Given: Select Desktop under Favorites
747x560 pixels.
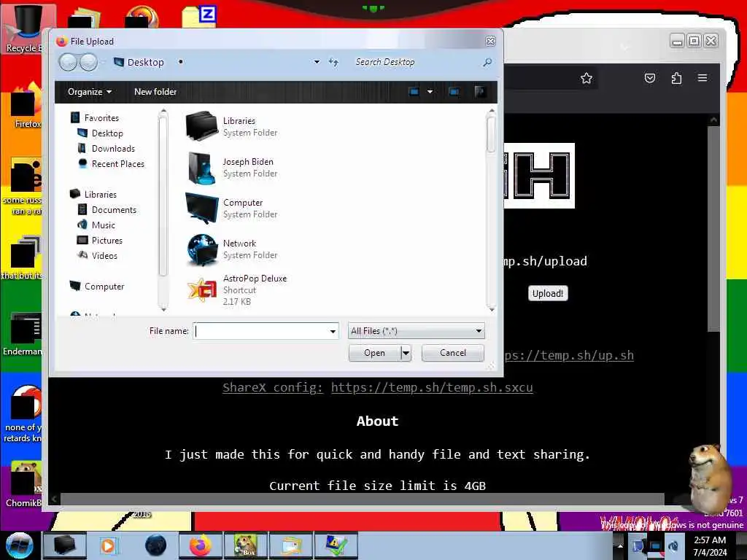Looking at the screenshot, I should (x=107, y=133).
